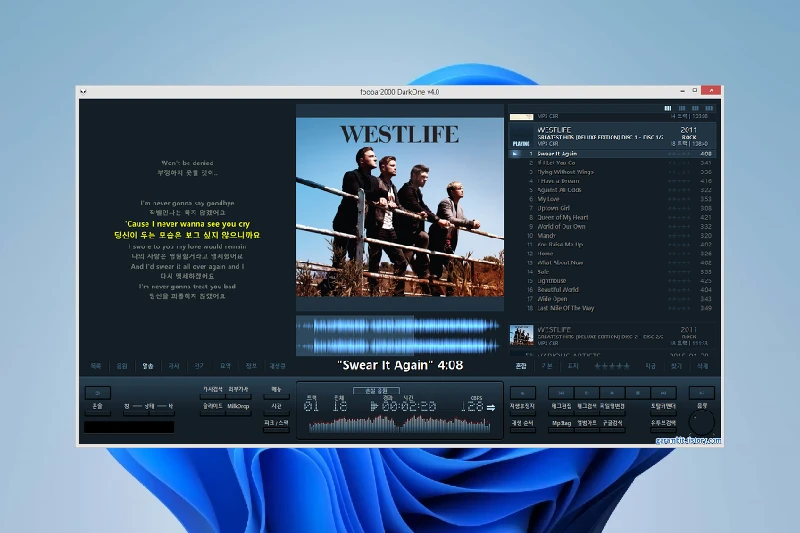Select the 혼합 tab above transport controls
Image resolution: width=800 pixels, height=533 pixels.
coord(521,366)
